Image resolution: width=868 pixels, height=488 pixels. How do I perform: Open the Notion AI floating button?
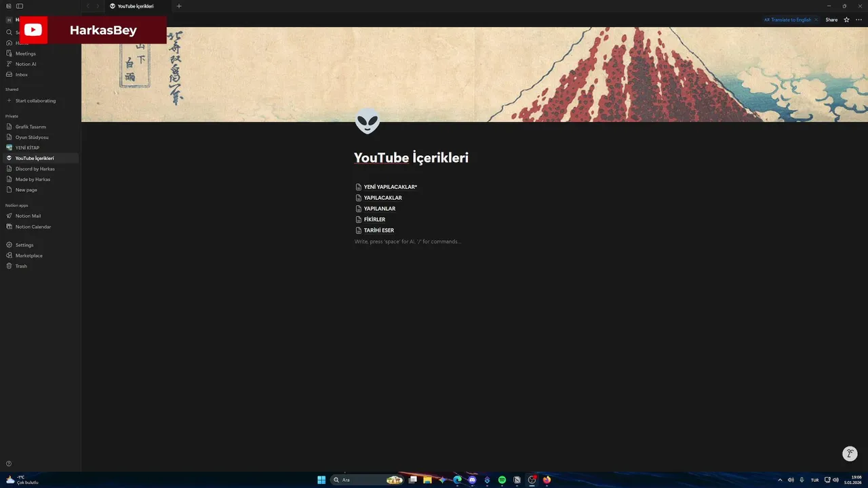point(850,454)
